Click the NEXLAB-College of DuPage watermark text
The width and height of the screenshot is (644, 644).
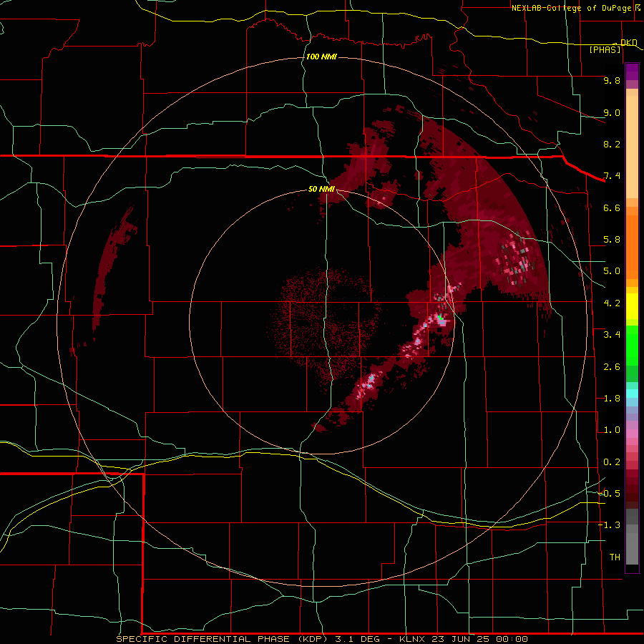[571, 8]
